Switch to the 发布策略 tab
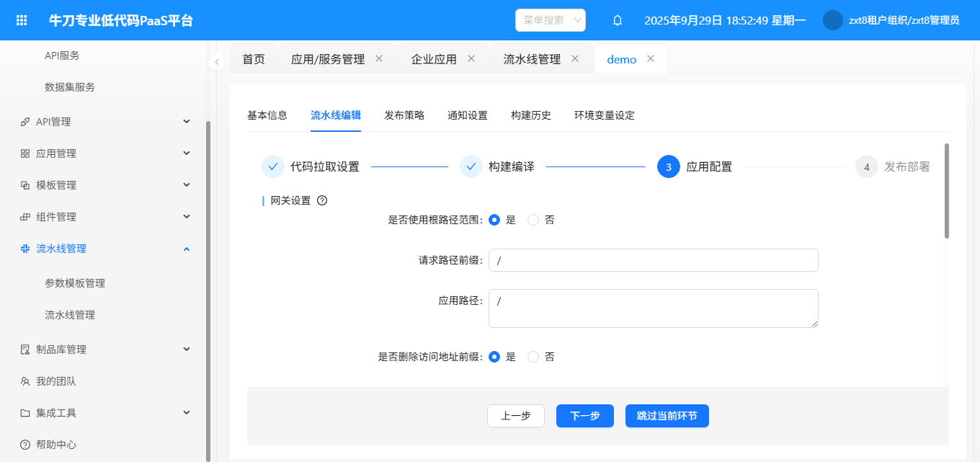 point(404,115)
